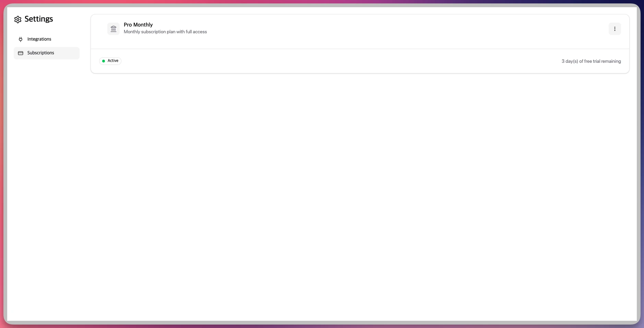The width and height of the screenshot is (644, 328).
Task: Click the free trial remaining text
Action: point(591,61)
